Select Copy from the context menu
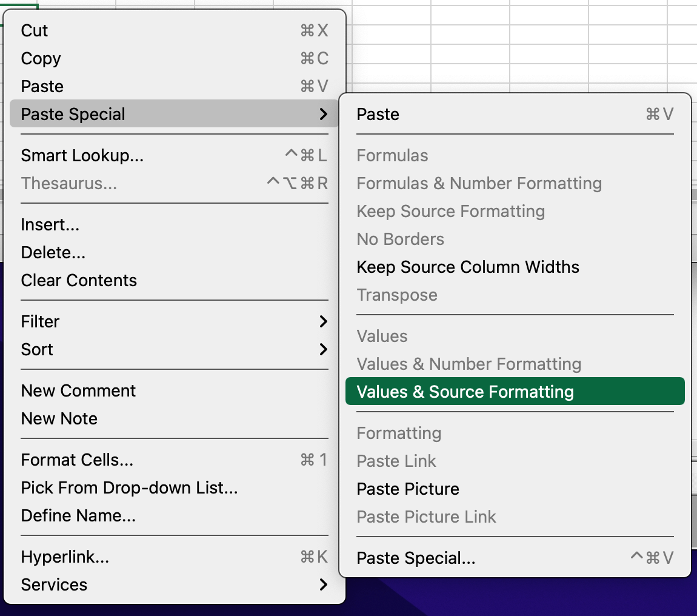Image resolution: width=697 pixels, height=616 pixels. [41, 59]
